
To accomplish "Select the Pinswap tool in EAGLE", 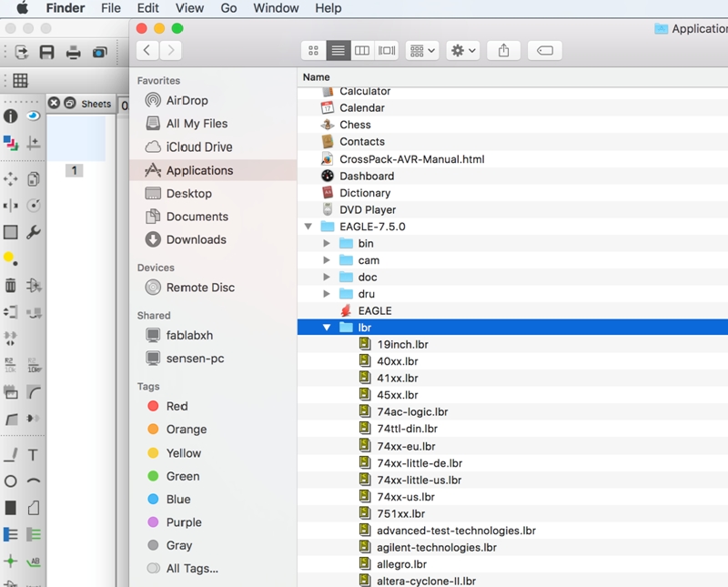I will click(x=10, y=311).
